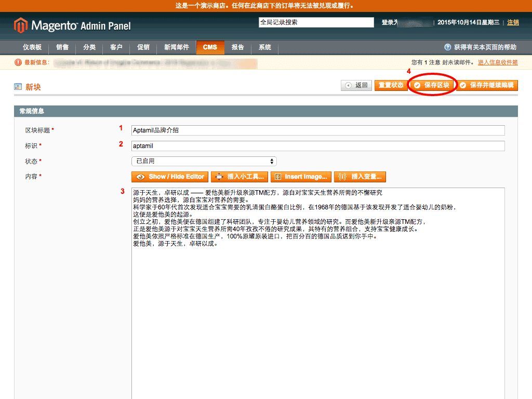Click the 插入变量 variable button
This screenshot has width=532, height=399.
point(360,177)
